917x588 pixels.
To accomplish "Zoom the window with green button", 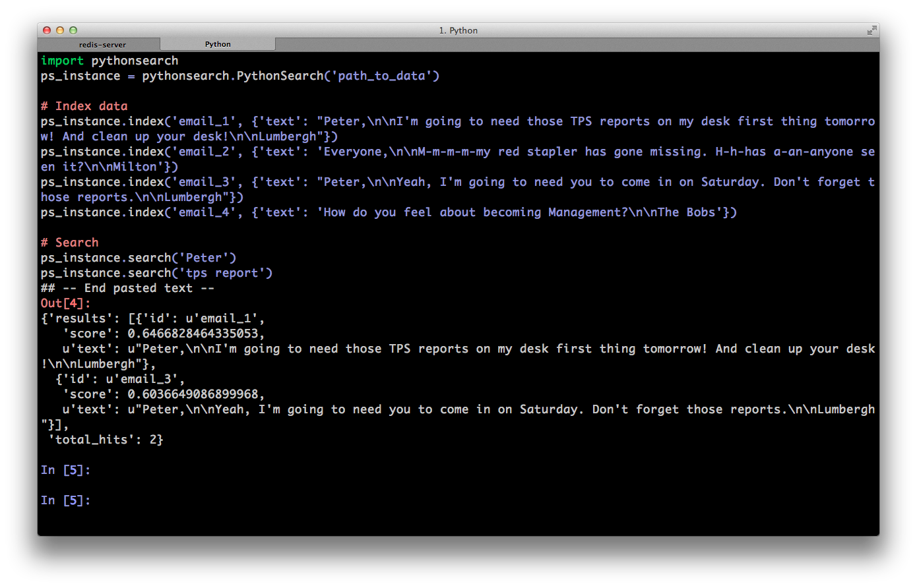I will click(x=73, y=30).
